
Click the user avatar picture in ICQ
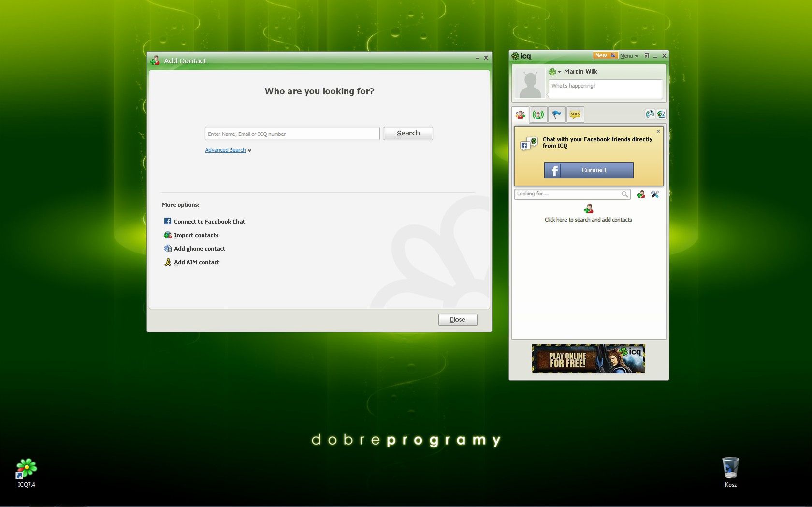pyautogui.click(x=530, y=83)
